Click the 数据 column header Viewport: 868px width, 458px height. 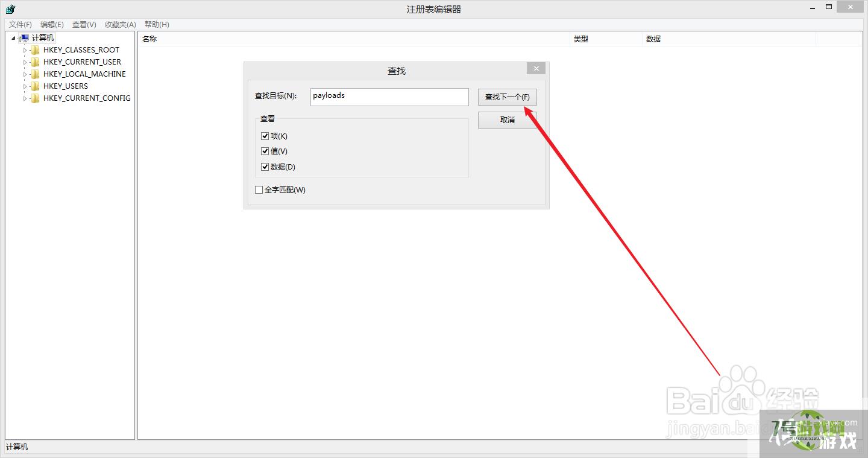729,39
